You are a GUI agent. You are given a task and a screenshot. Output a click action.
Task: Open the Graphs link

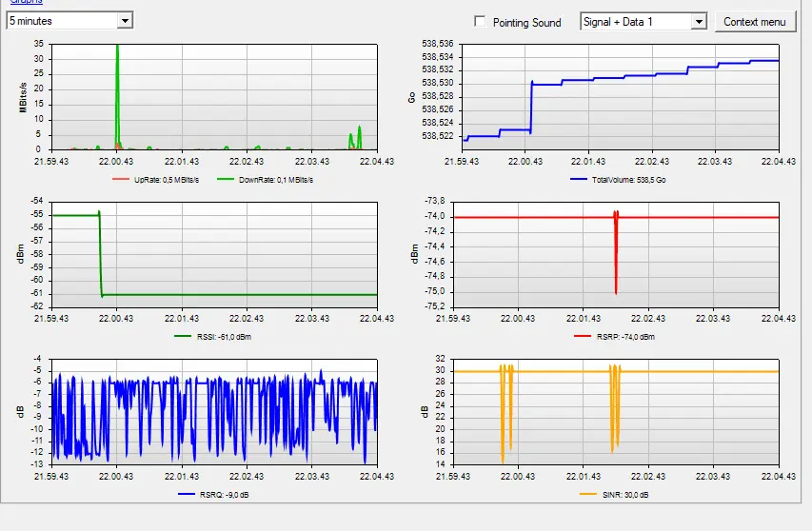pyautogui.click(x=27, y=2)
